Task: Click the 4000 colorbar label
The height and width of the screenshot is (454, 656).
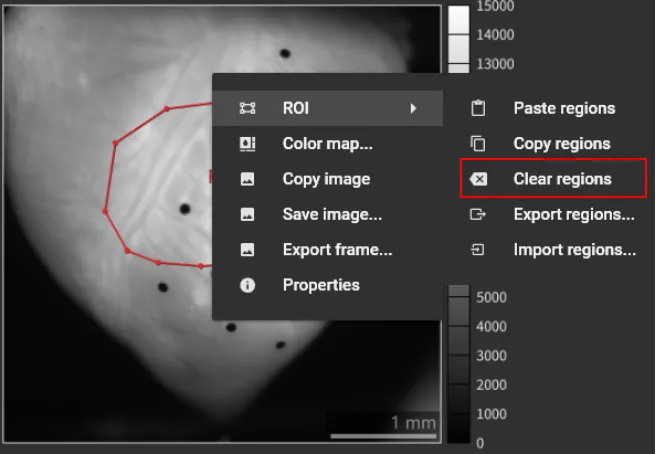Action: pyautogui.click(x=491, y=327)
